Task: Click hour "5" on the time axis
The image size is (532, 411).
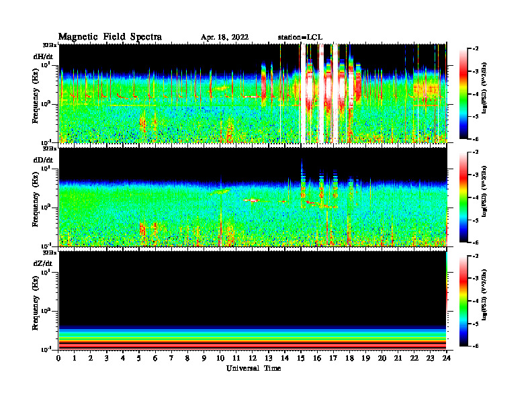Action: (x=139, y=358)
